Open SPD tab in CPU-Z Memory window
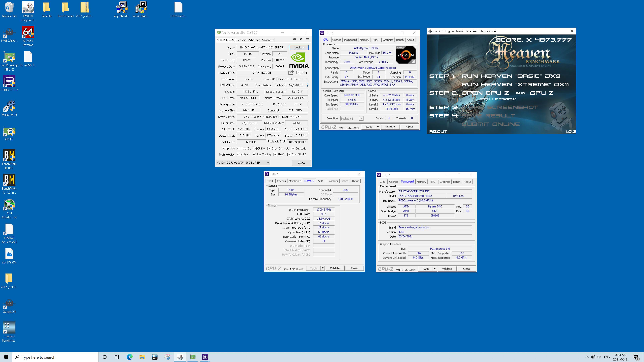Viewport: 644px width, 362px height. [x=320, y=181]
